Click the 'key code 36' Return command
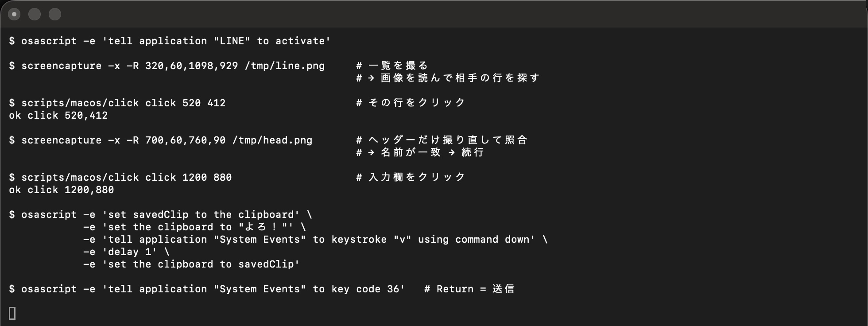 (207, 289)
